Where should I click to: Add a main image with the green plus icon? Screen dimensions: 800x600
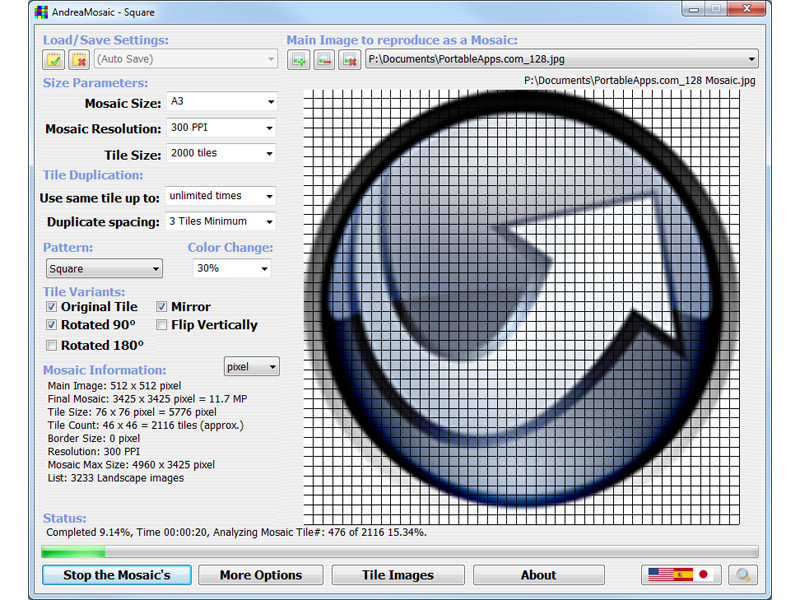click(x=298, y=60)
